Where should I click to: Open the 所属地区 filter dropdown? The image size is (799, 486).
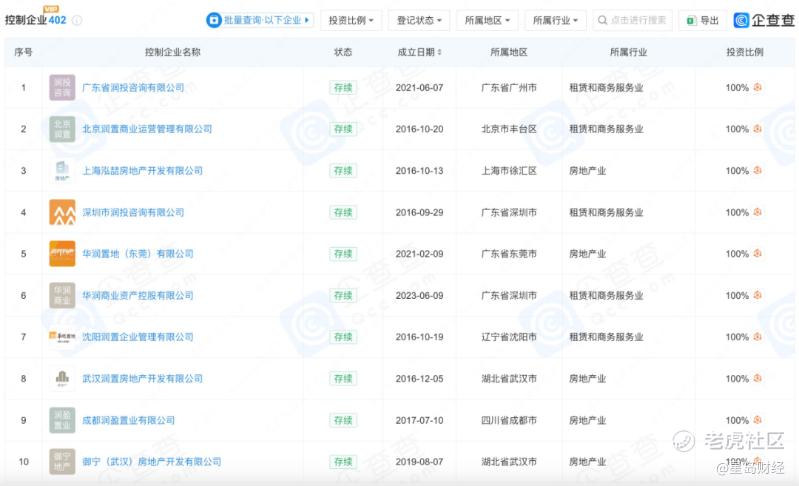487,20
